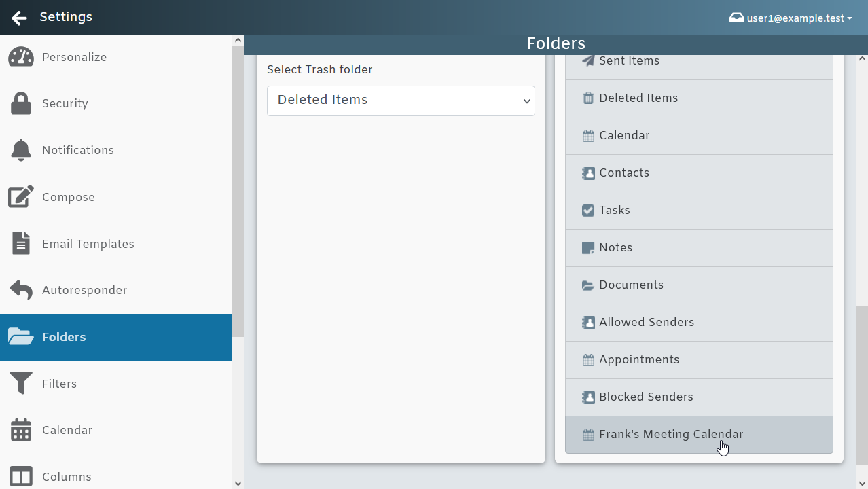Click the Notifications bell icon
The height and width of the screenshot is (489, 868).
(20, 150)
